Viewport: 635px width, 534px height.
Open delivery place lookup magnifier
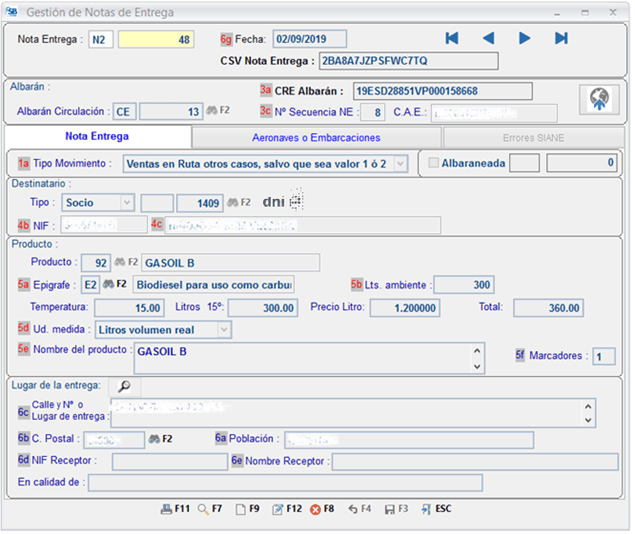(124, 385)
